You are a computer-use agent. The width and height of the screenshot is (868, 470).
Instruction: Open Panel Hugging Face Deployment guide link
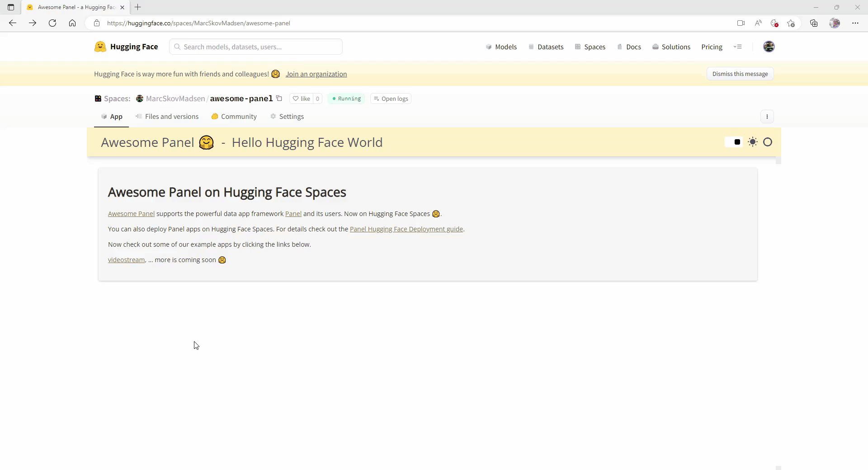pyautogui.click(x=406, y=229)
